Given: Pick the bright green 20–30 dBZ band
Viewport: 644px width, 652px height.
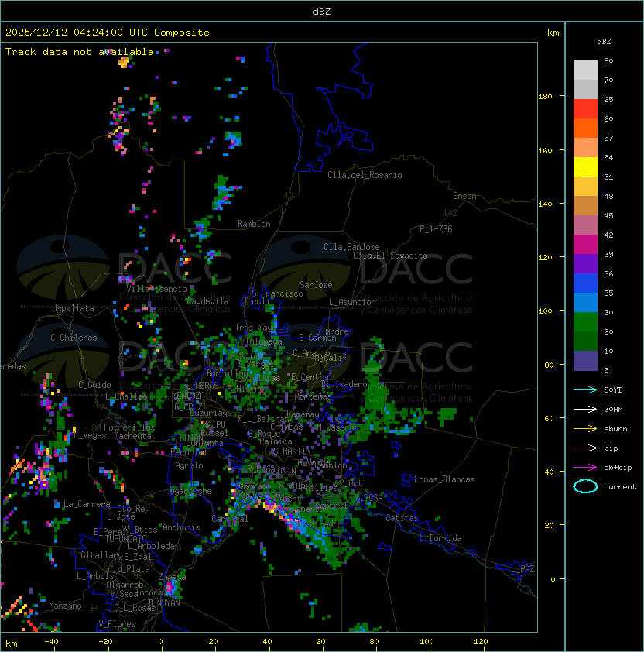Looking at the screenshot, I should pyautogui.click(x=585, y=322).
